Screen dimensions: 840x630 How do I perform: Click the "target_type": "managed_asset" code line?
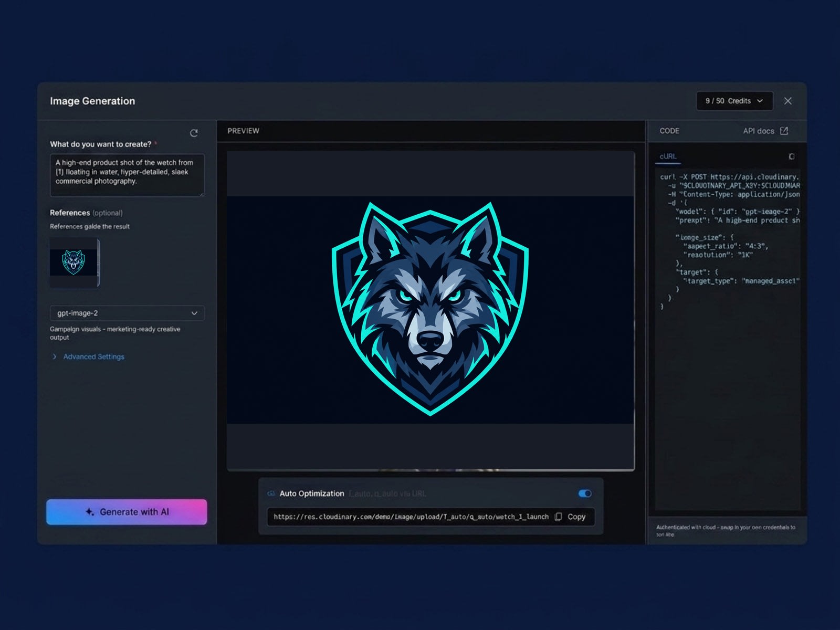[x=741, y=281]
